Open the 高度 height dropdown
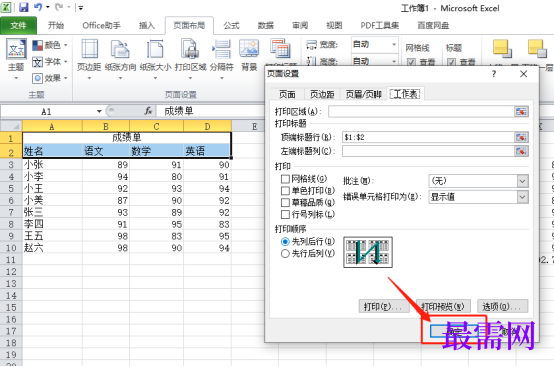This screenshot has height=367, width=554. coord(394,61)
